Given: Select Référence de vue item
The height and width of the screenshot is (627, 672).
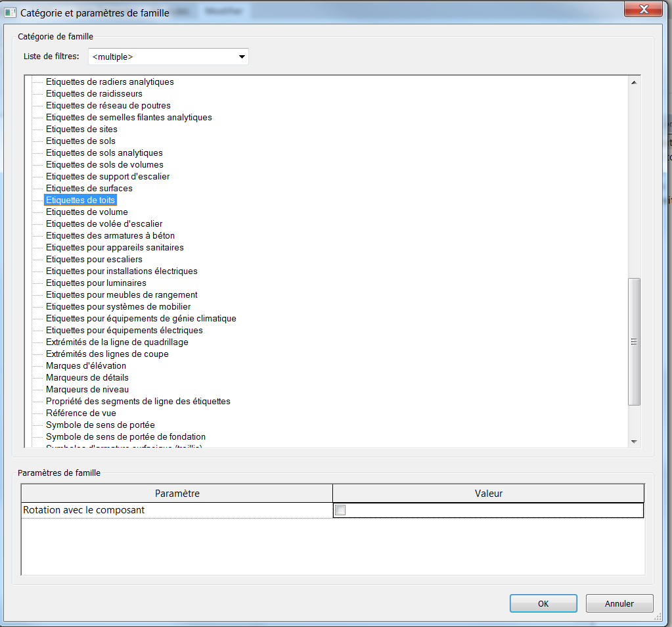Looking at the screenshot, I should pos(81,413).
